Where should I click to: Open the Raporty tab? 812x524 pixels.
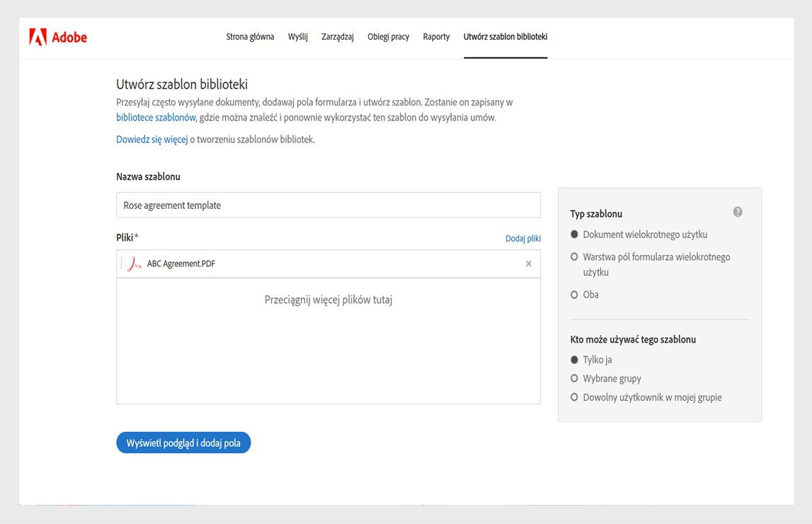pyautogui.click(x=436, y=37)
